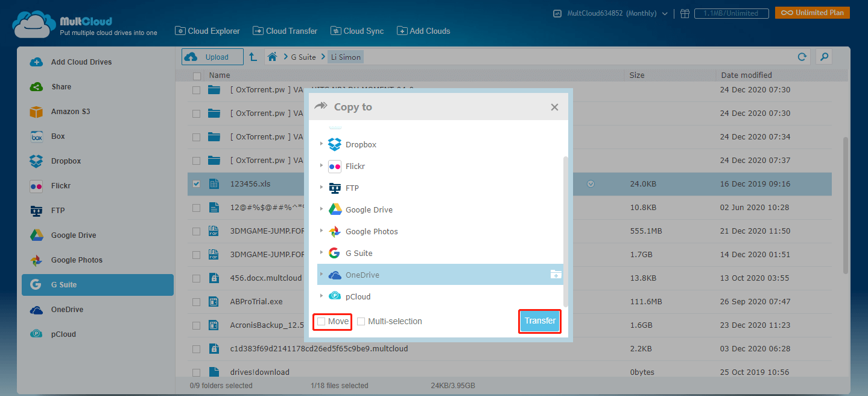
Task: Enable the Multi-selection checkbox
Action: point(361,322)
